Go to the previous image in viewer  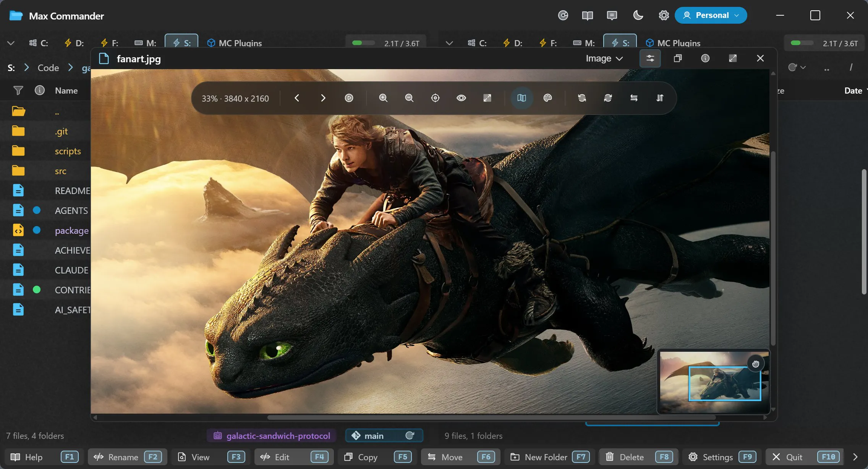297,98
